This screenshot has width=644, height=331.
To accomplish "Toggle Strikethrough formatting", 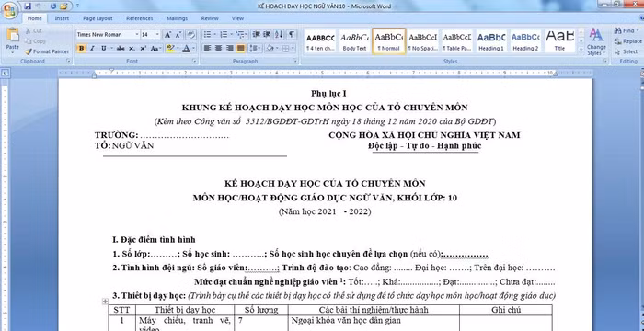I will tap(121, 49).
